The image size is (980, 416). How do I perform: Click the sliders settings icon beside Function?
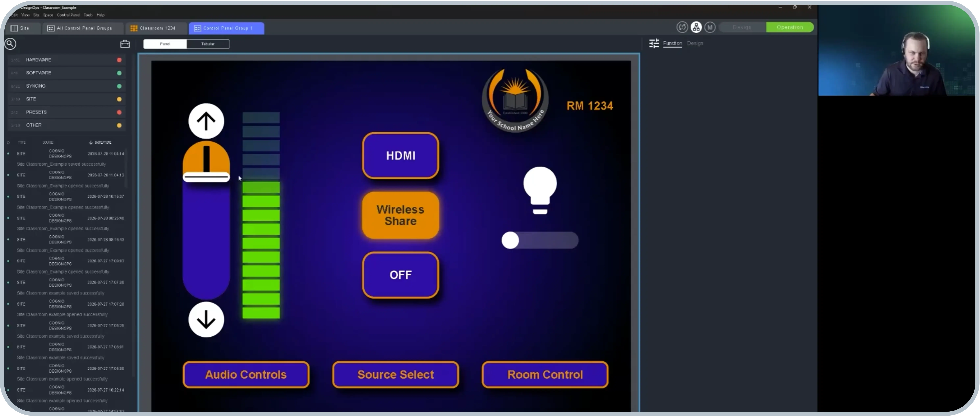654,44
